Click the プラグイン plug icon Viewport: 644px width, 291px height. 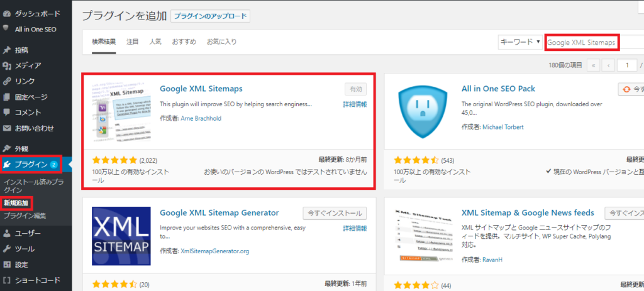pos(7,165)
